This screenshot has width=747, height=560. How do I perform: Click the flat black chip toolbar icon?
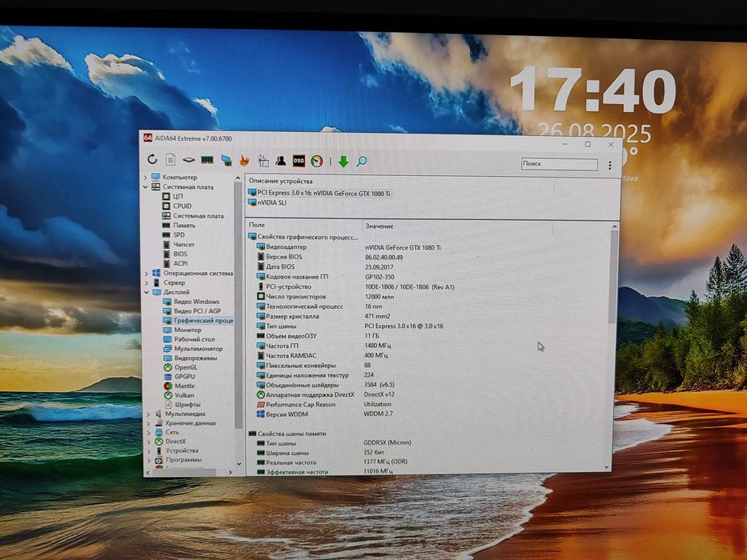click(x=189, y=160)
